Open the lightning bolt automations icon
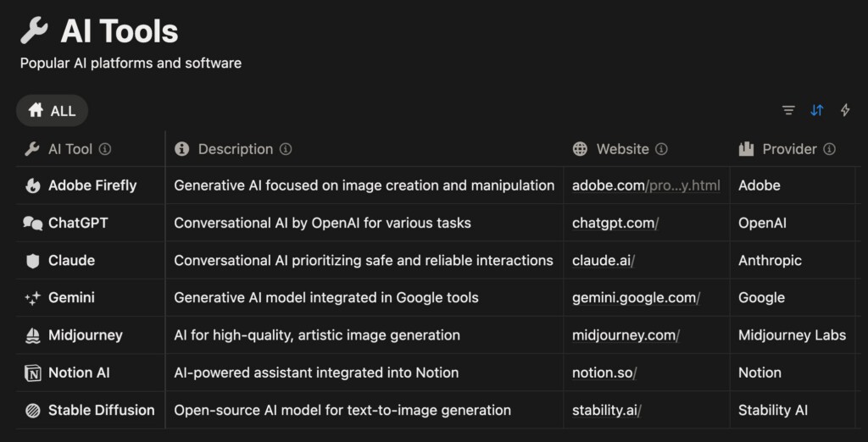The width and height of the screenshot is (868, 442). pyautogui.click(x=845, y=110)
